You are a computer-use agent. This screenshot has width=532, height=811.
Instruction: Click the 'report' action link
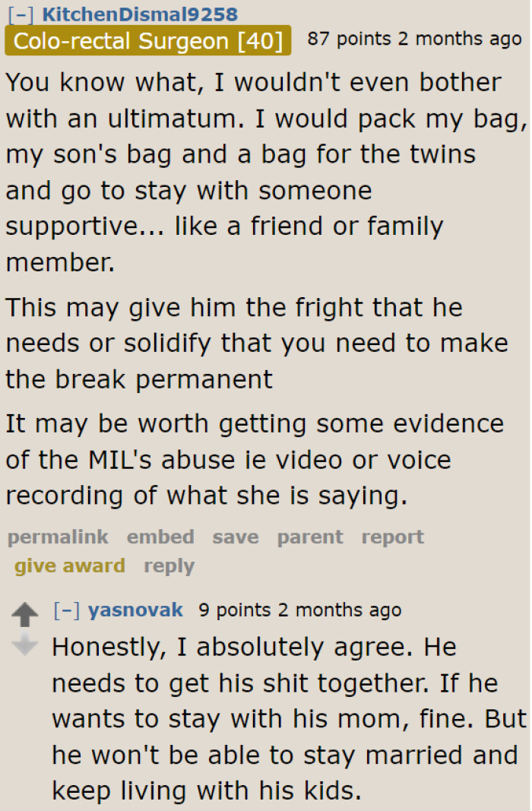click(392, 537)
